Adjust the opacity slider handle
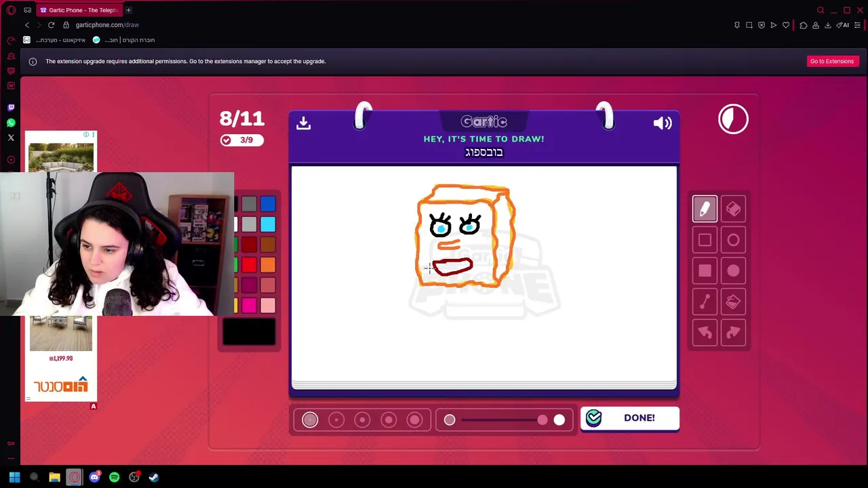This screenshot has width=868, height=488. [x=542, y=420]
